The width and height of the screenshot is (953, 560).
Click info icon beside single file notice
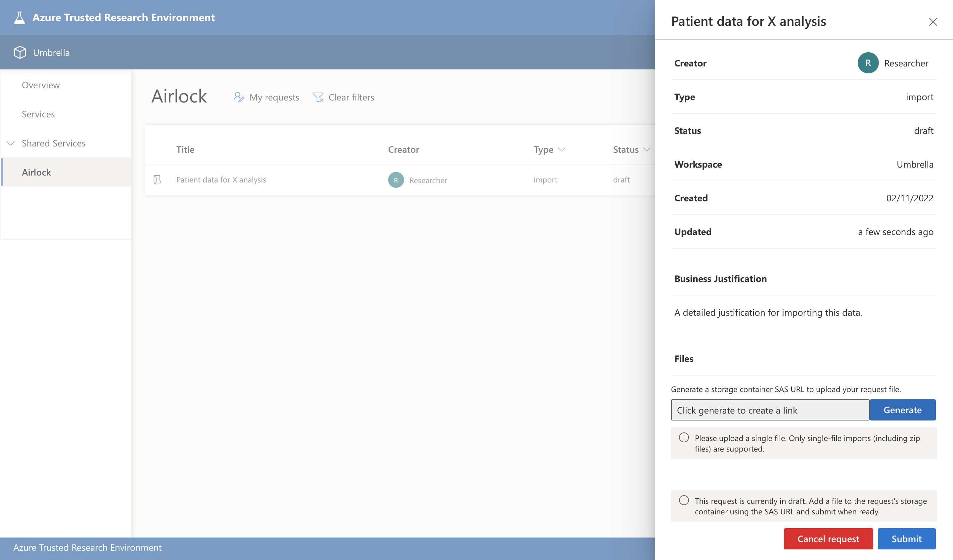tap(684, 438)
